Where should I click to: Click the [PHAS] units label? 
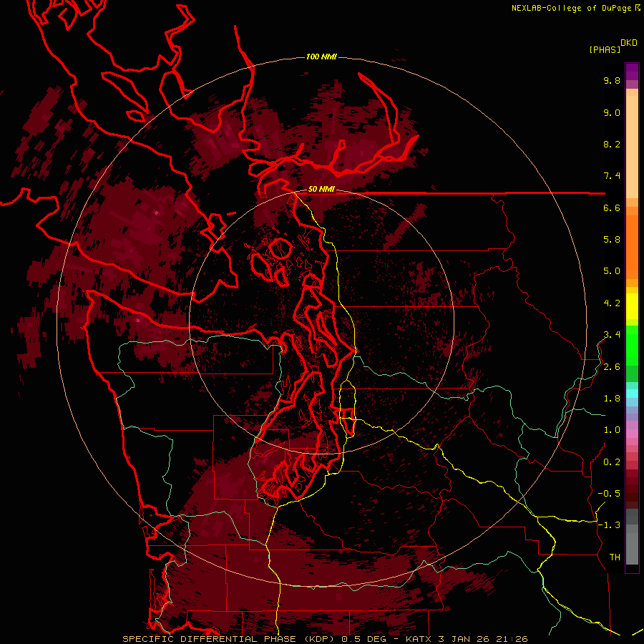coord(605,49)
